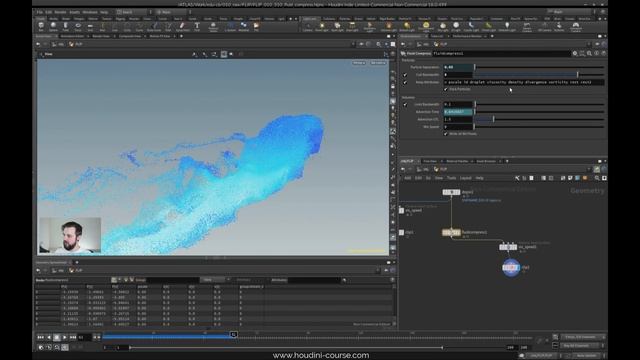Viewport: 640px width, 360px height.
Task: Select the Null shelf tool
Action: point(102,27)
